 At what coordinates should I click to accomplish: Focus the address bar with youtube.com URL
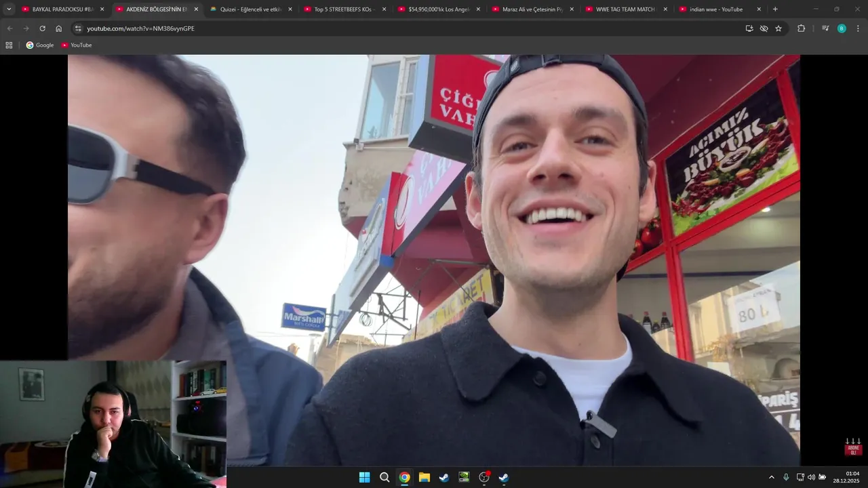pos(407,28)
